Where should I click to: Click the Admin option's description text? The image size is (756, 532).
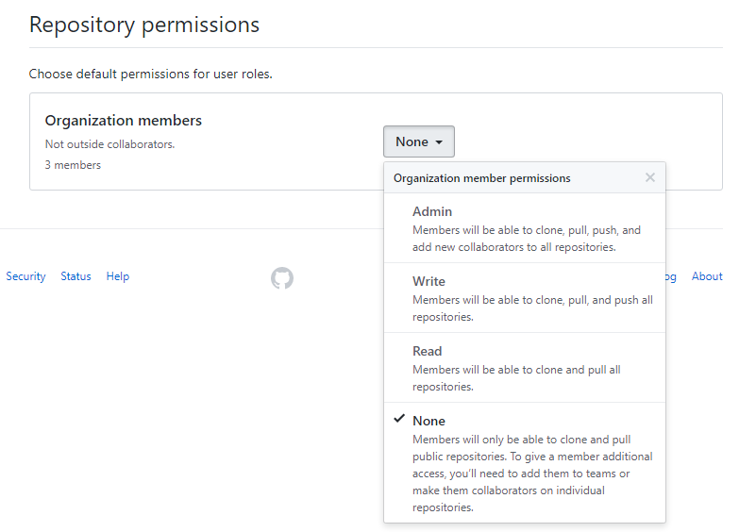pyautogui.click(x=526, y=238)
